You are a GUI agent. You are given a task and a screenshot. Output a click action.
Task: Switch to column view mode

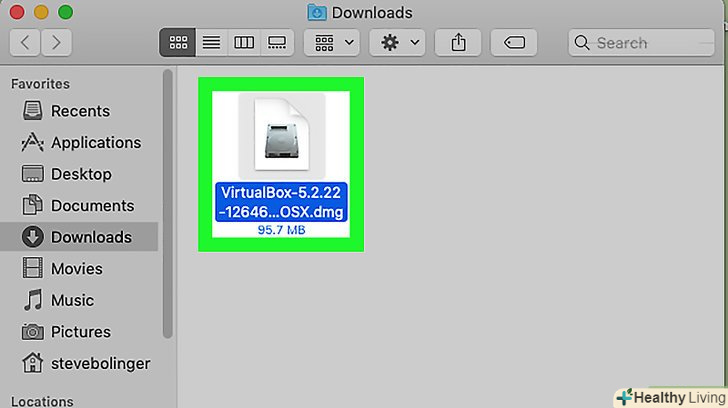(x=244, y=43)
